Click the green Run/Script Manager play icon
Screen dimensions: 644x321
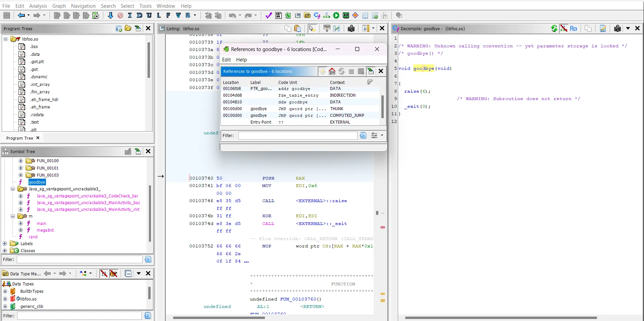pos(336,15)
